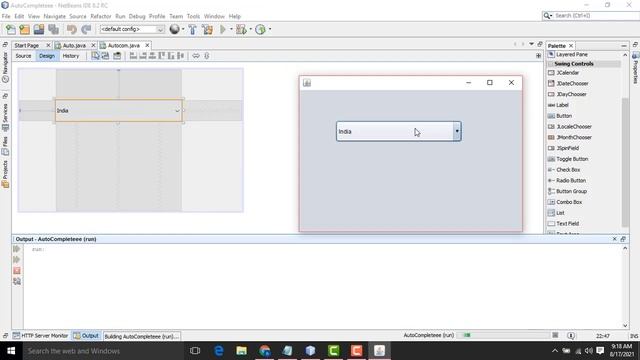Open the Debug Project dropdown arrow

250,29
